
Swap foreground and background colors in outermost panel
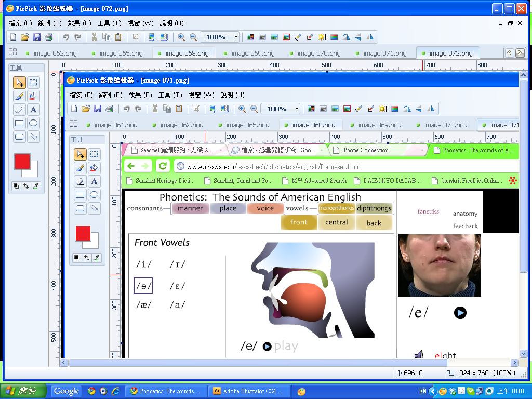click(26, 186)
